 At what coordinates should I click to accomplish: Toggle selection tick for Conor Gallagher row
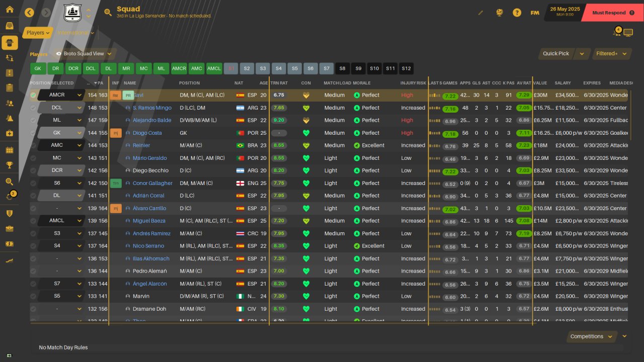point(33,183)
